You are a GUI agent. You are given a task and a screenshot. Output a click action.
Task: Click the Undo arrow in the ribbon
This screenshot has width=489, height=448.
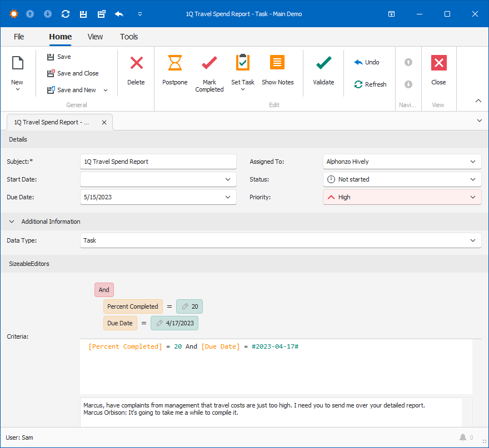point(357,62)
